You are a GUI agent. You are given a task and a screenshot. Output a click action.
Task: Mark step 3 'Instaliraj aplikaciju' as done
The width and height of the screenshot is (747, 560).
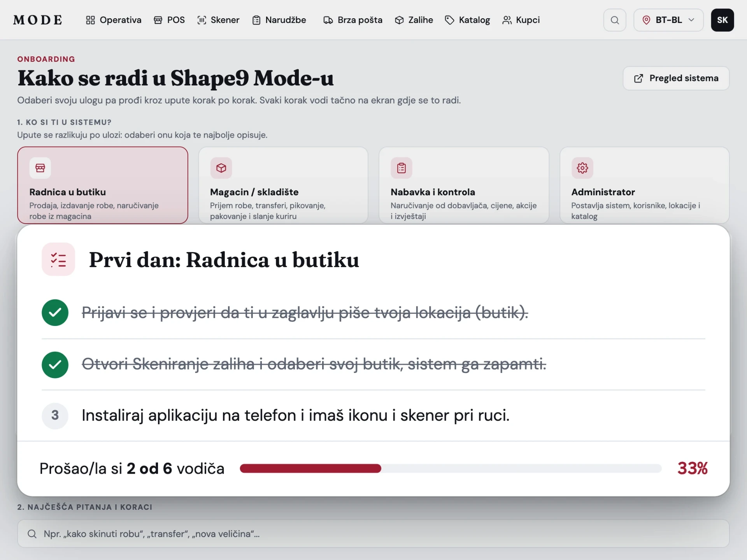(x=55, y=415)
